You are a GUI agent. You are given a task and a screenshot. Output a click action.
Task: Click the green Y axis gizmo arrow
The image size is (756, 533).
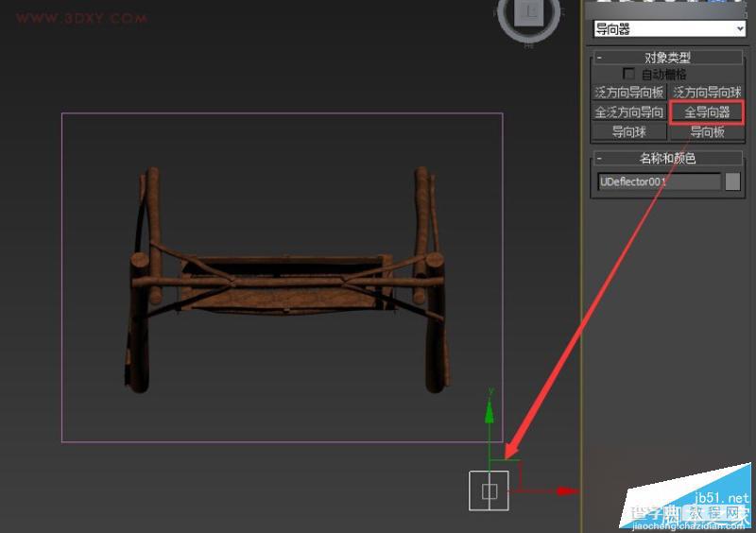pyautogui.click(x=490, y=412)
